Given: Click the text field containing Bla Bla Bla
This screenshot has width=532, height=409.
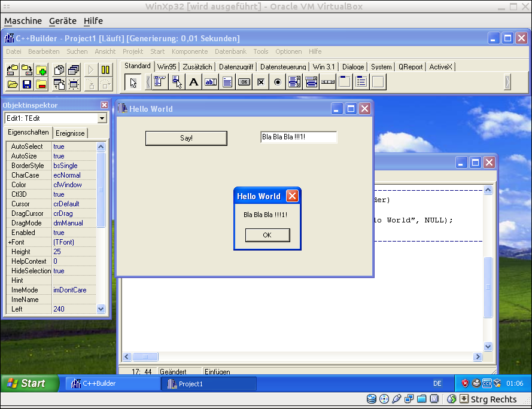Looking at the screenshot, I should (x=299, y=137).
